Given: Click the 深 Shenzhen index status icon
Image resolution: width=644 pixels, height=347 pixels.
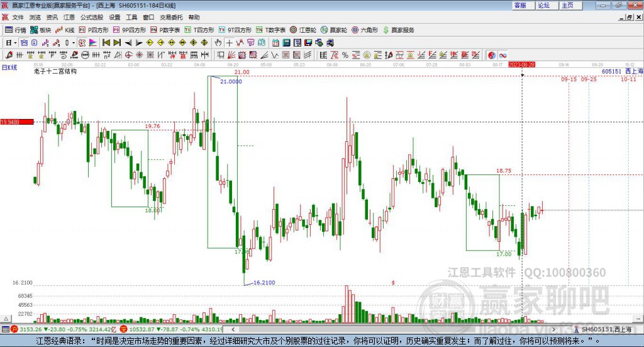Looking at the screenshot, I should [123, 329].
